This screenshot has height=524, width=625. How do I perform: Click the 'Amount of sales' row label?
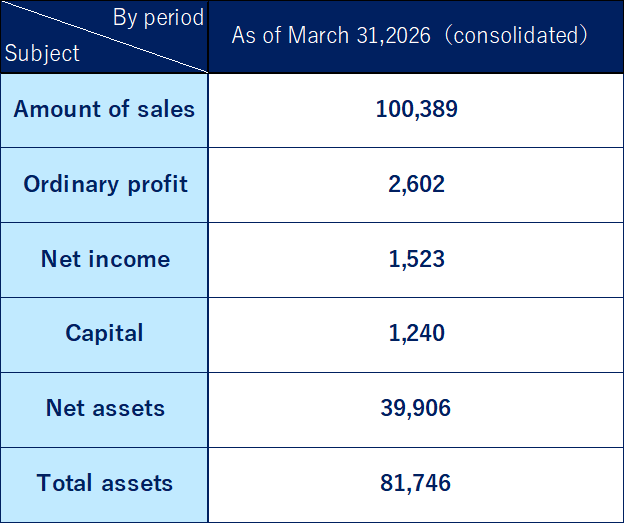(x=104, y=109)
